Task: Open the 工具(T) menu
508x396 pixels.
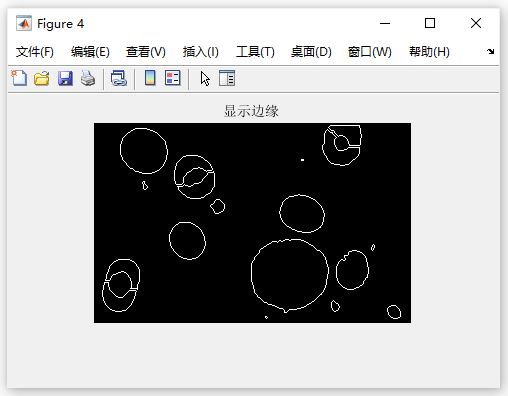Action: pos(255,52)
